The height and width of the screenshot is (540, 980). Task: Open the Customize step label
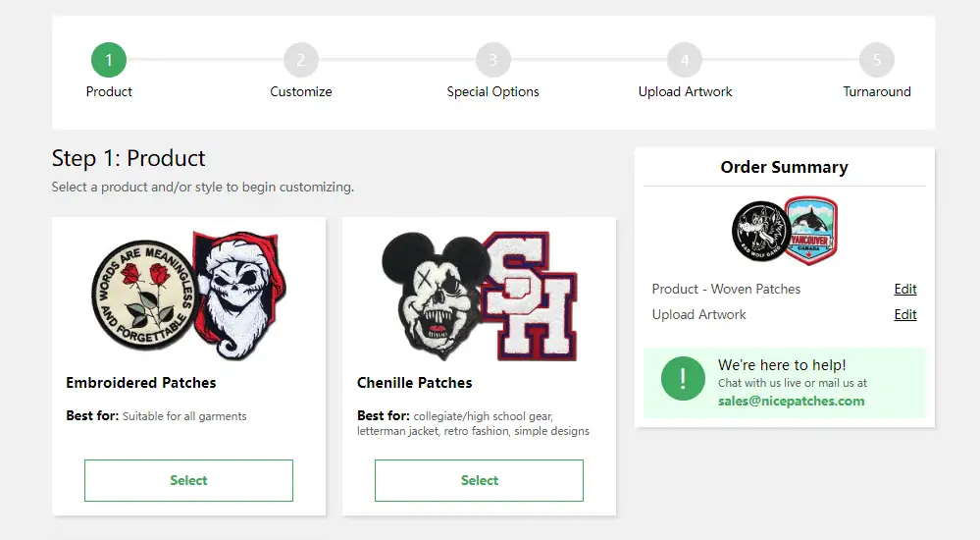coord(301,91)
